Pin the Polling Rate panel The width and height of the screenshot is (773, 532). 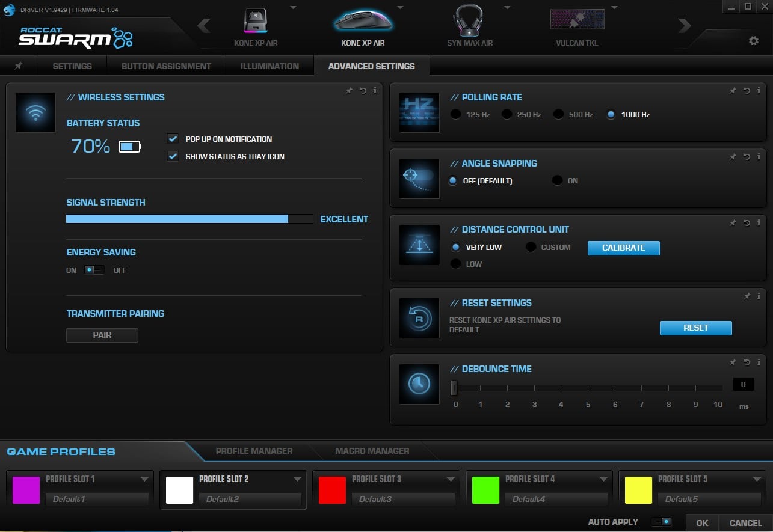tap(733, 90)
